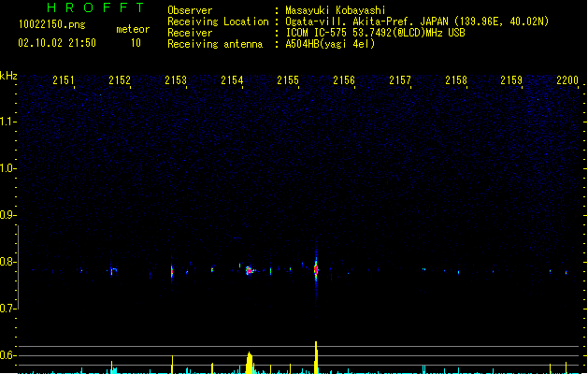Click the 0.7 kHz axis label

(7, 309)
